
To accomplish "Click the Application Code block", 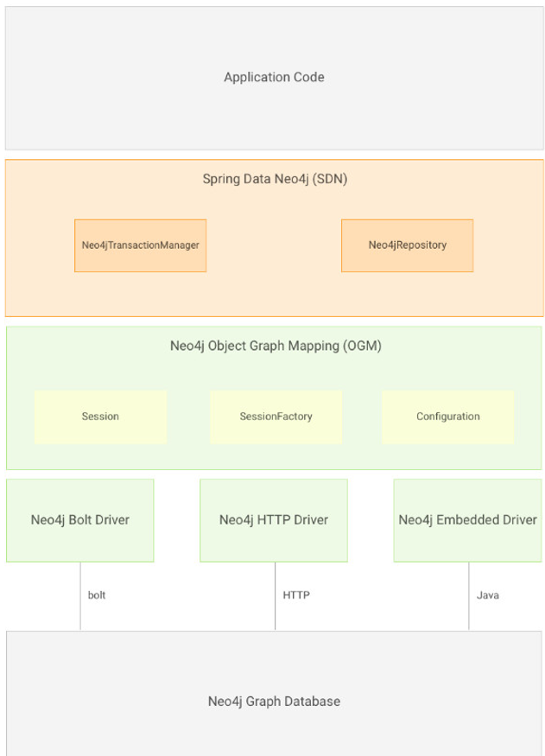I will coord(274,78).
